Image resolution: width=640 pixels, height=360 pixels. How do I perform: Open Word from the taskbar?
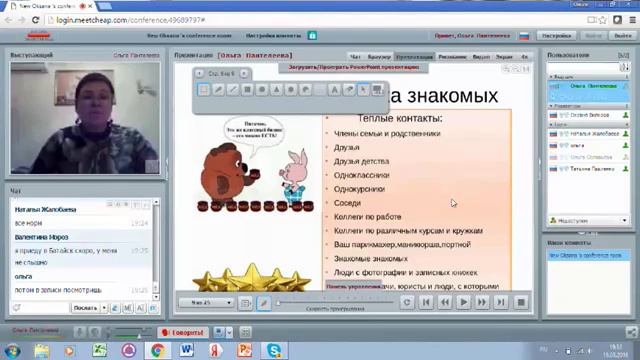click(x=187, y=351)
